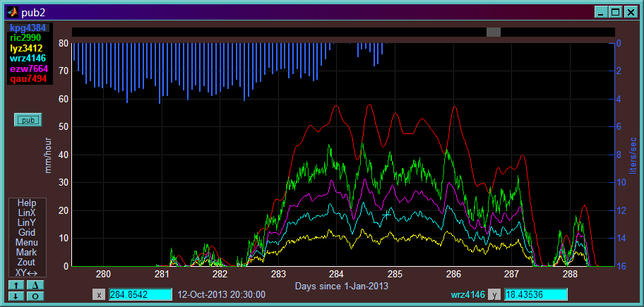Toggle the wrz4146 trace in legend
The height and width of the screenshot is (307, 644).
28,59
